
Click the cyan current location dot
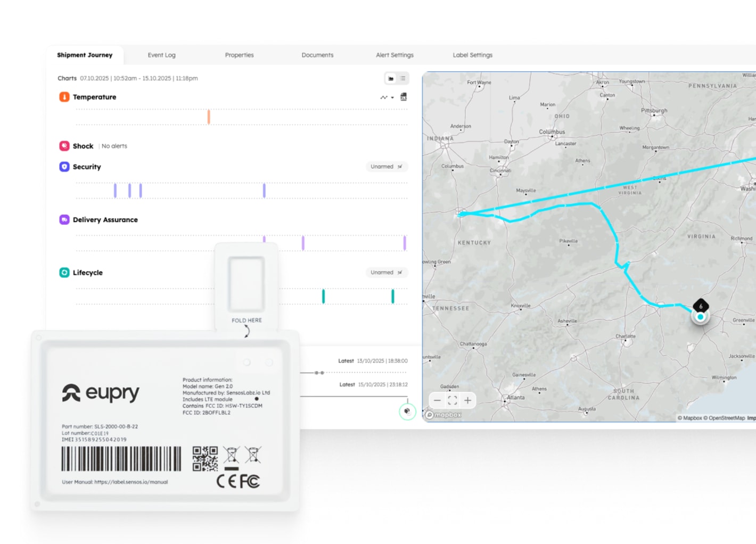coord(700,317)
